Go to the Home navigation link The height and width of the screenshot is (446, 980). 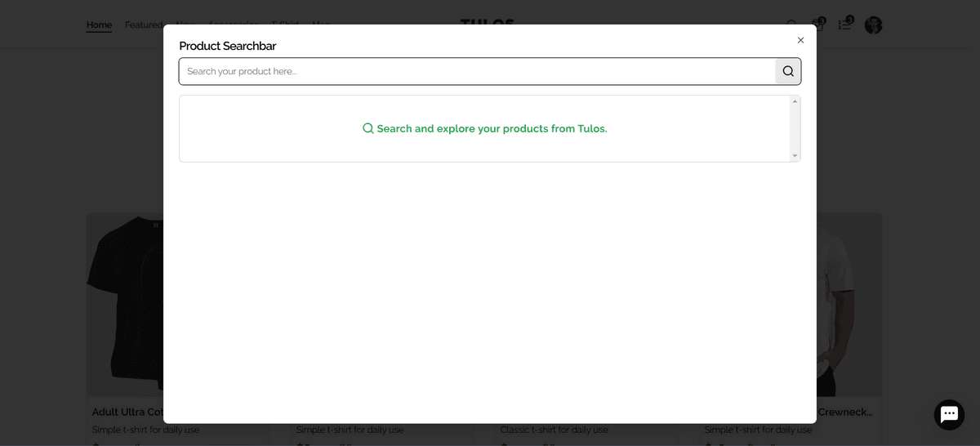pyautogui.click(x=99, y=25)
